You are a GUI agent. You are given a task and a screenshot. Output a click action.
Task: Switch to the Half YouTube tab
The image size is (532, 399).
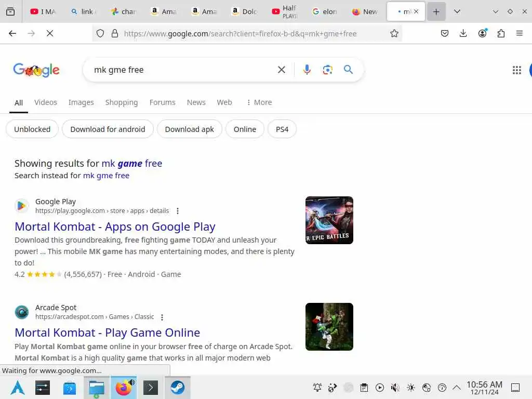[x=285, y=11]
